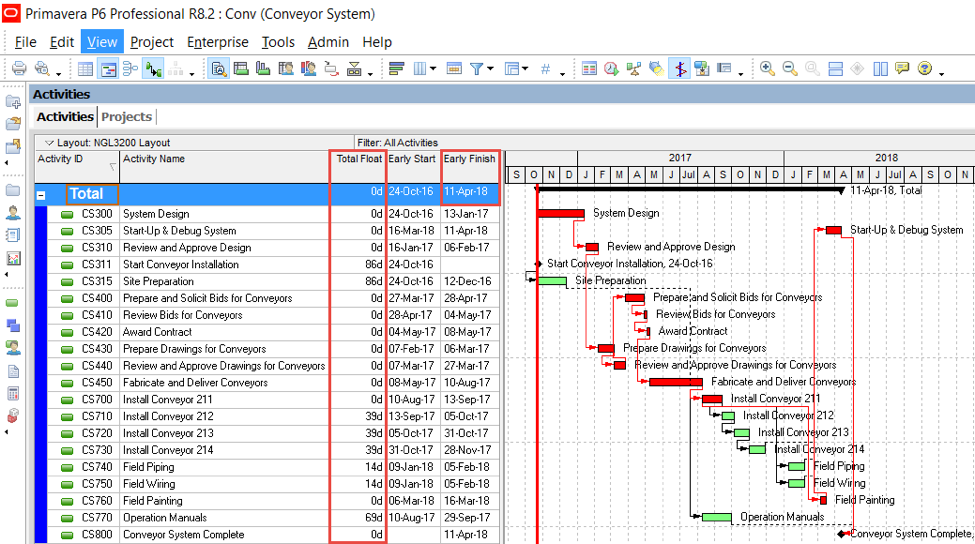Viewport: 975px width, 544px height.
Task: Switch to the Projects tab
Action: pos(127,116)
